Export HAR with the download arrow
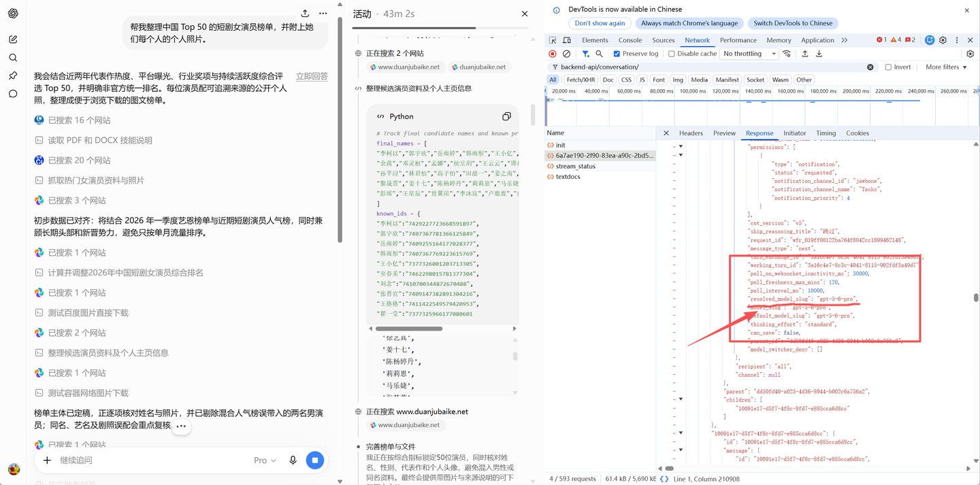 pyautogui.click(x=819, y=54)
